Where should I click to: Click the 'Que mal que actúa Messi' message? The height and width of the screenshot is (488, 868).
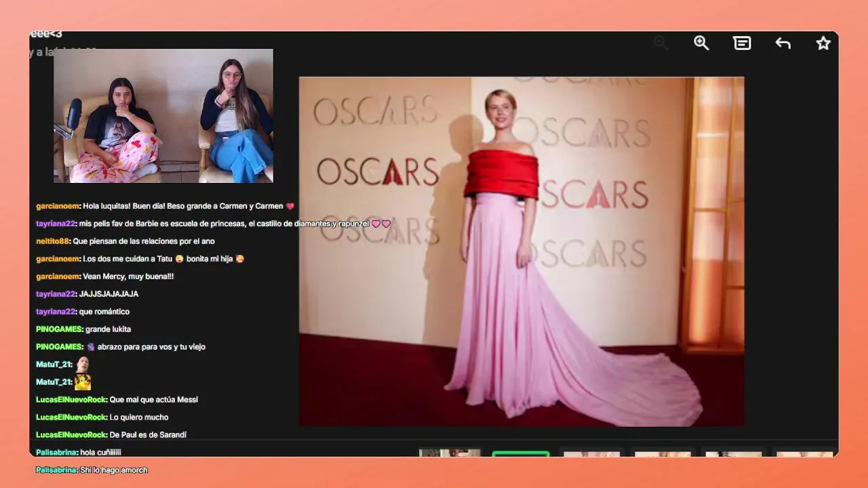click(117, 400)
